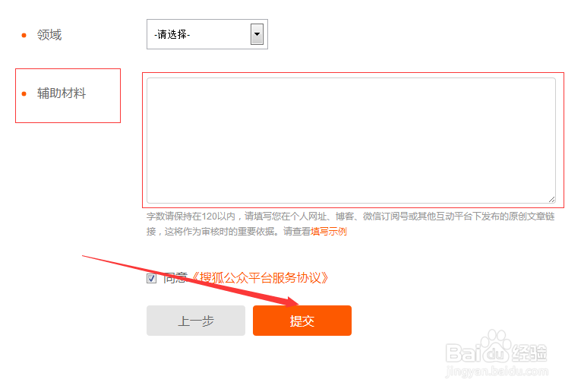
Task: Click the orange 提交 button
Action: pyautogui.click(x=302, y=321)
